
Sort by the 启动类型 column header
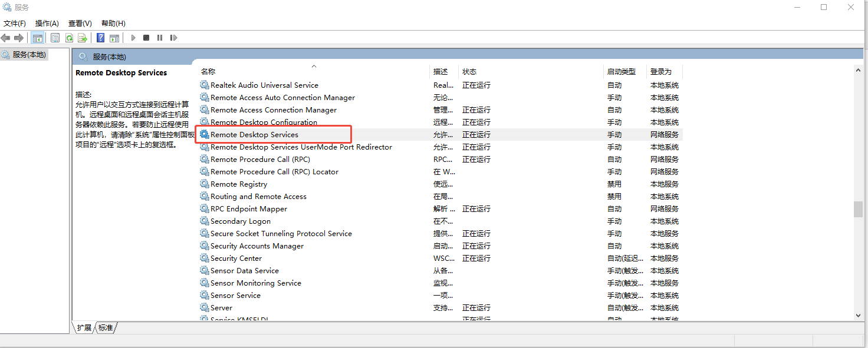pos(625,71)
